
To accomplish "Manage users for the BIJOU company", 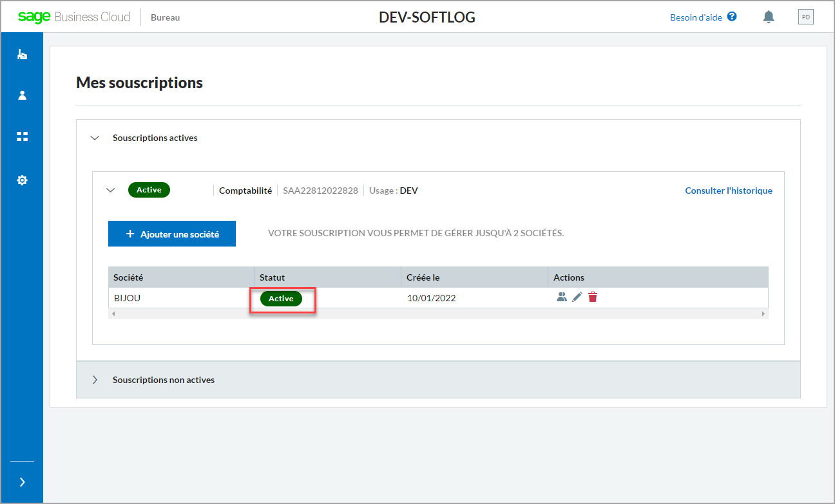I will click(x=562, y=297).
